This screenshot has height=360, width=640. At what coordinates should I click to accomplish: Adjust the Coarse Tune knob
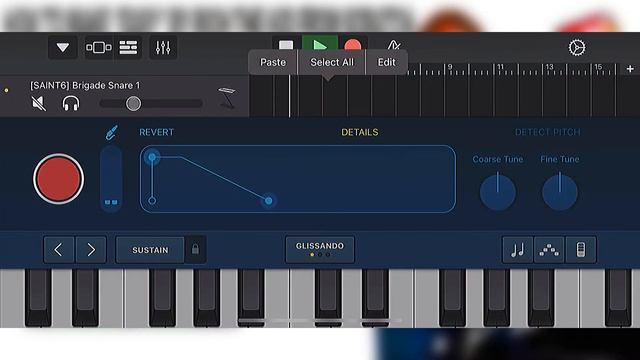click(x=498, y=192)
